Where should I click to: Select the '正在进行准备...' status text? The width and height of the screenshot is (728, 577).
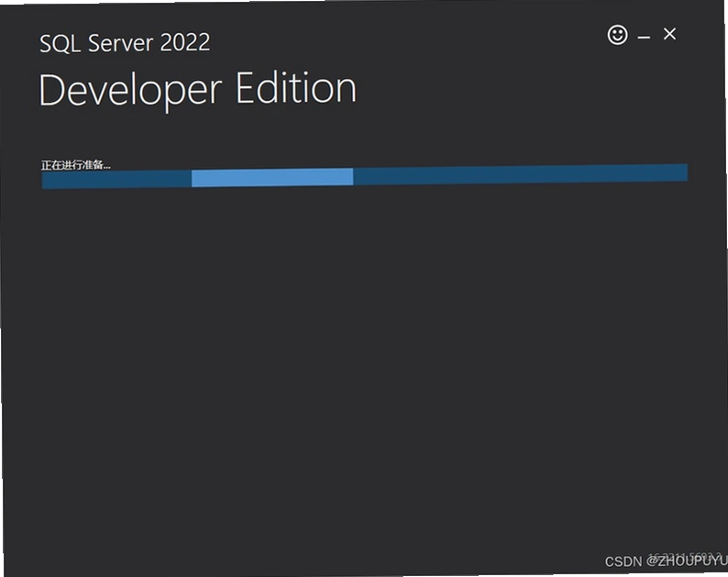(x=76, y=165)
